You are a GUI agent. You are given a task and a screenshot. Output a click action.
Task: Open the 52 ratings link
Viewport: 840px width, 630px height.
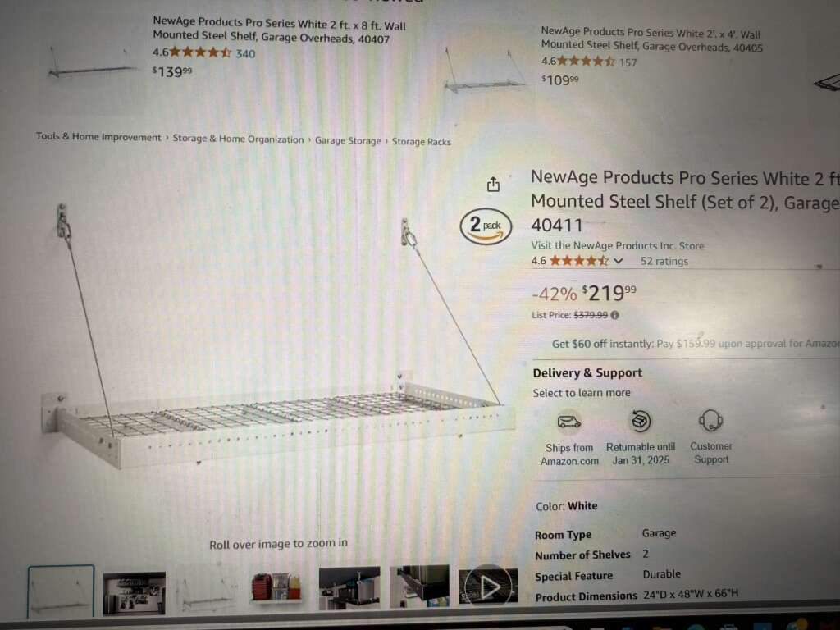coord(664,261)
